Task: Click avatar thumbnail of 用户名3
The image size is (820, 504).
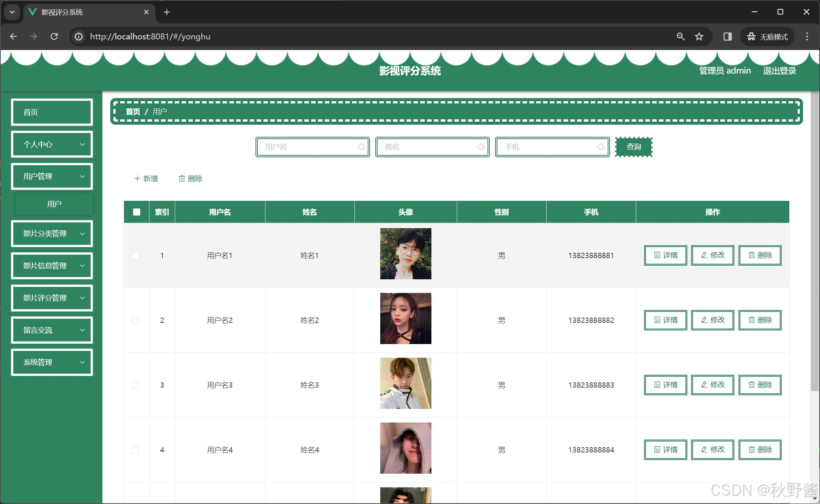Action: pos(405,383)
